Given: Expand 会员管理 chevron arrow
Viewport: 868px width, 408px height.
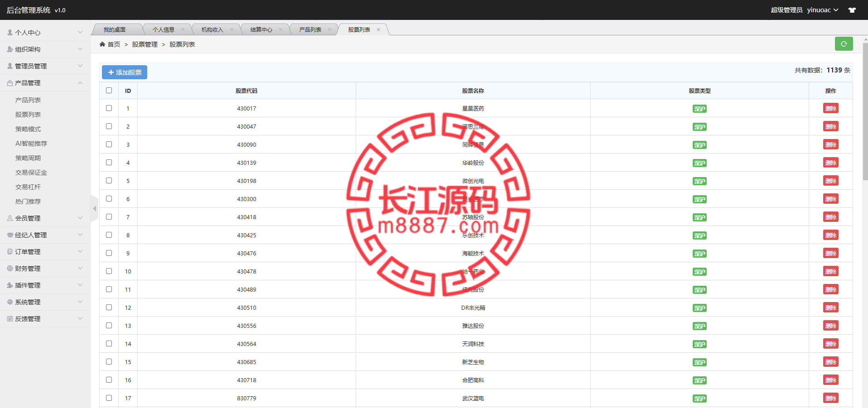Looking at the screenshot, I should coord(80,218).
